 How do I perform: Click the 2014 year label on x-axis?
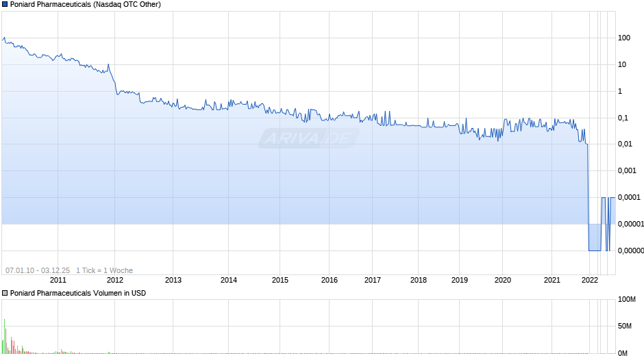(x=229, y=280)
